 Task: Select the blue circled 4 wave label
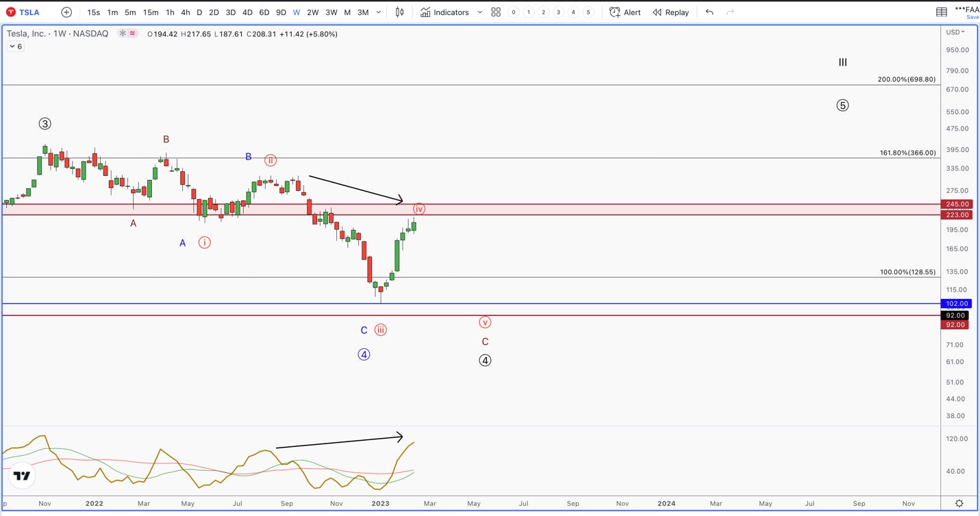click(364, 354)
